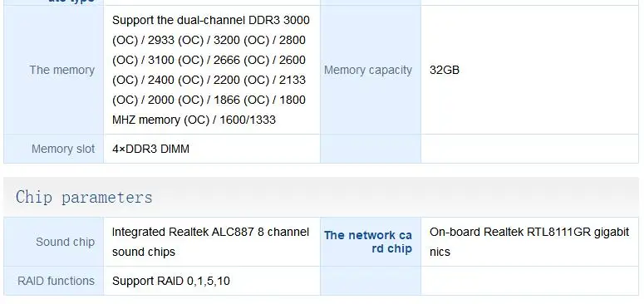
Task: Click the '4×DDR3 DIMM' value text
Action: tap(150, 149)
